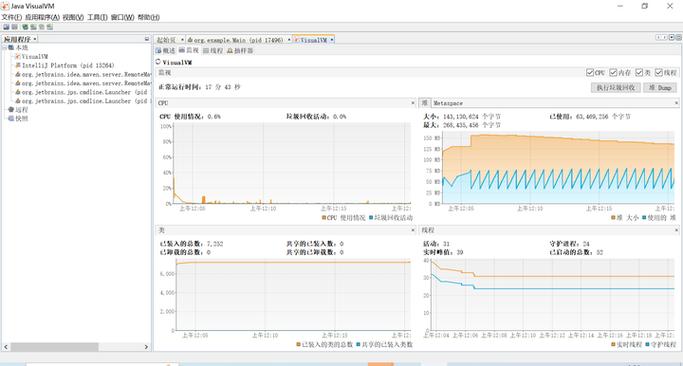This screenshot has width=683, height=366.
Task: Click CPU 使用情况 legend color swatch
Action: pos(324,217)
